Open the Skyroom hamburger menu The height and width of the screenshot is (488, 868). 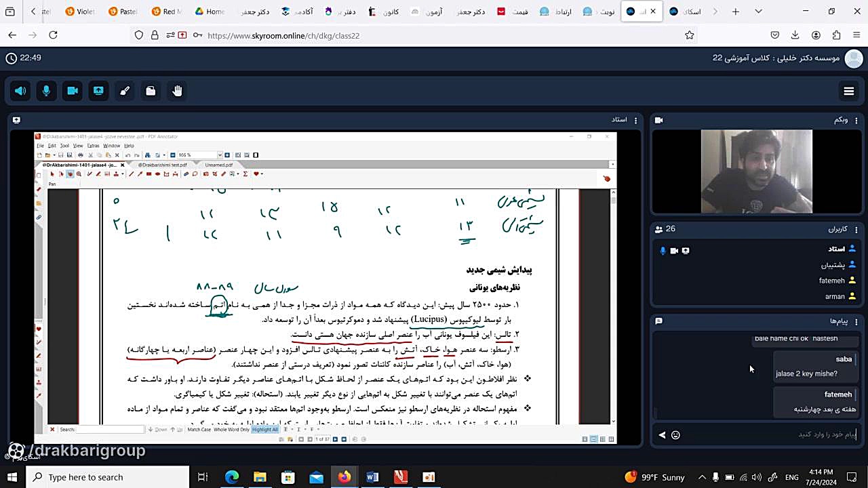tap(848, 91)
